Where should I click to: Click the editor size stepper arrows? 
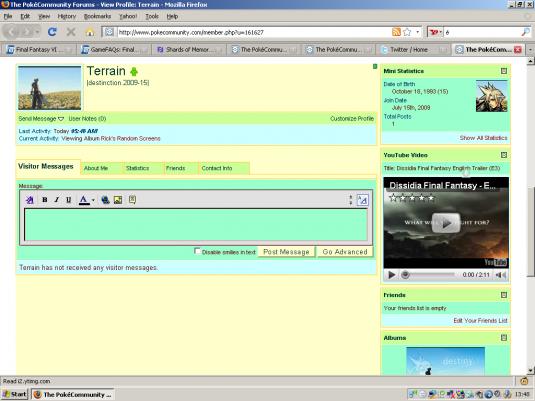click(350, 200)
